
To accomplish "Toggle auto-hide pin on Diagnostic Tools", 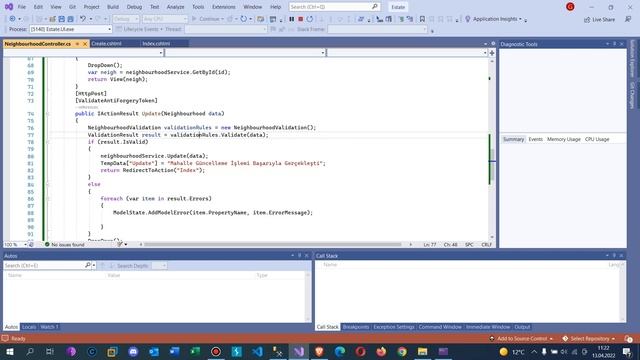I will 614,44.
